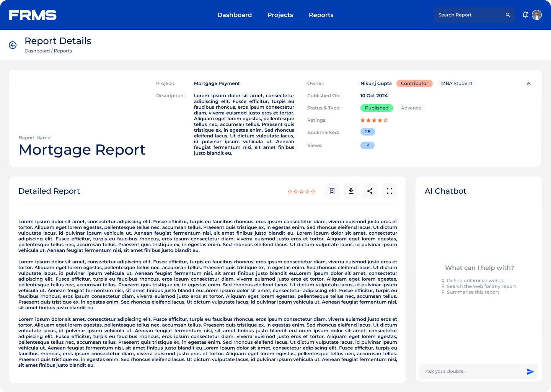Click the search magnifier icon
The width and height of the screenshot is (551, 392).
click(508, 15)
